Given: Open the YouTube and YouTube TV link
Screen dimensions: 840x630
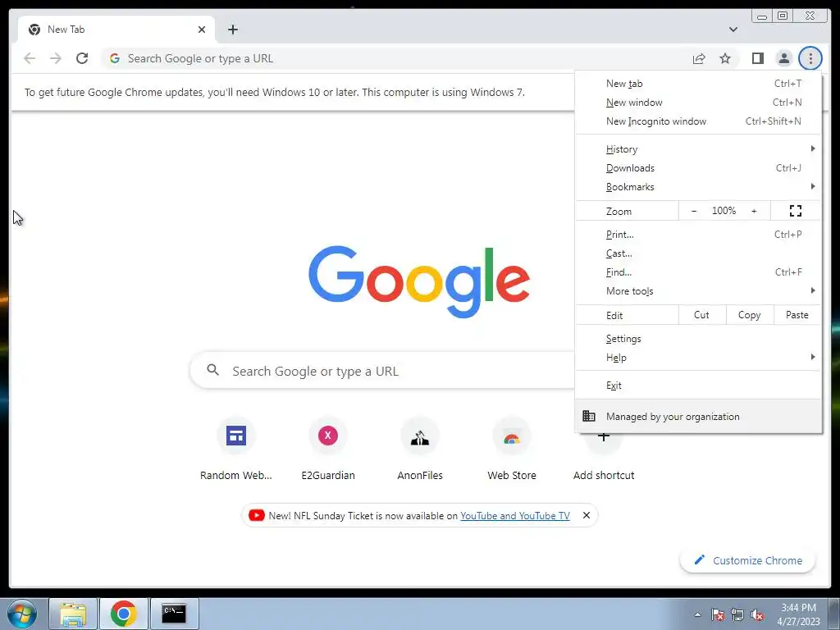Looking at the screenshot, I should pos(515,515).
